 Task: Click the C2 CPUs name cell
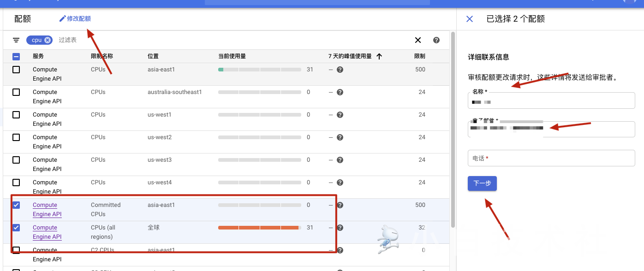click(102, 250)
